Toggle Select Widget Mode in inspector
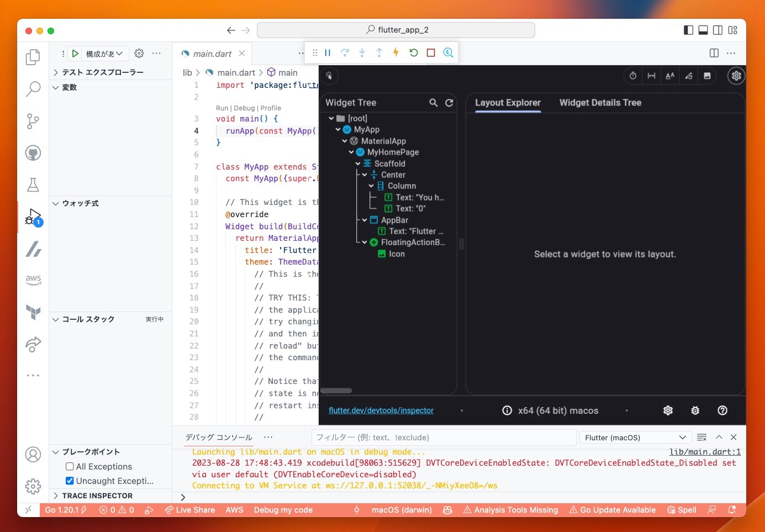The height and width of the screenshot is (532, 765). (x=329, y=76)
